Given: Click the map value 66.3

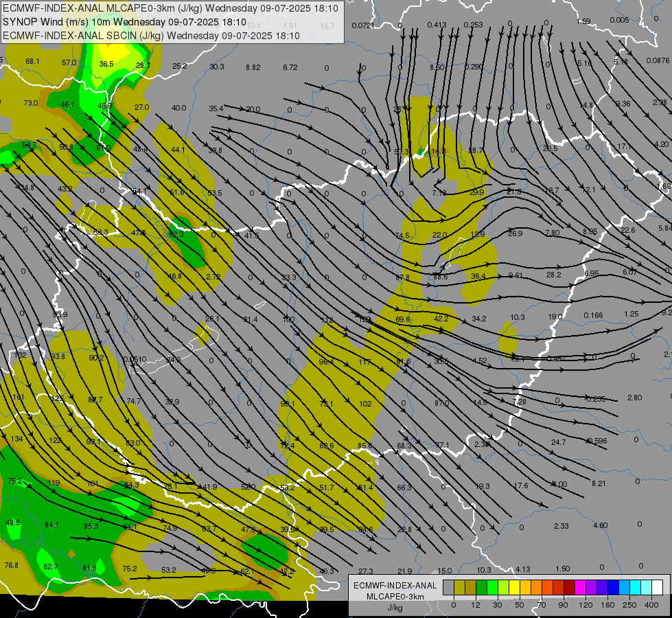Looking at the screenshot, I should click(x=404, y=488).
